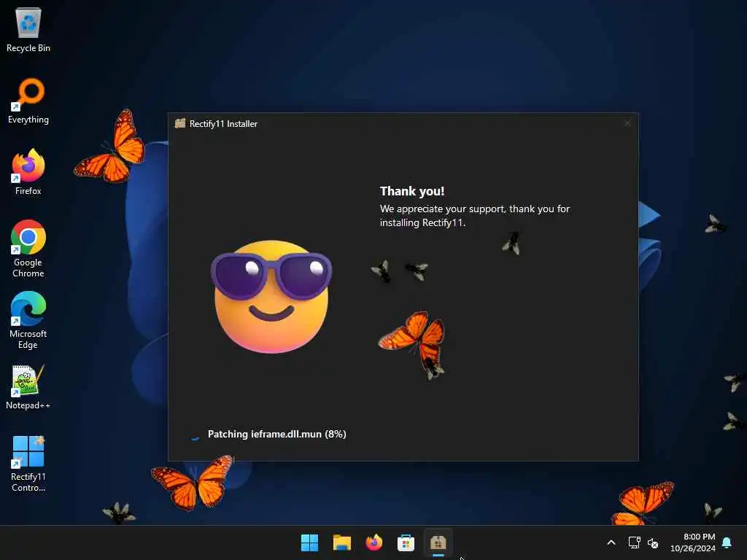Viewport: 747px width, 560px height.
Task: Open the Recycle Bin desktop icon
Action: pos(28,29)
